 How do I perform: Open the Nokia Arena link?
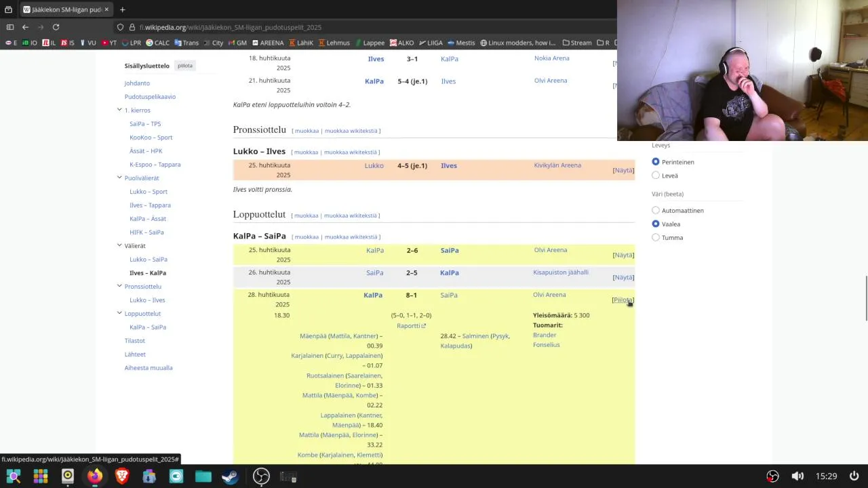point(552,58)
